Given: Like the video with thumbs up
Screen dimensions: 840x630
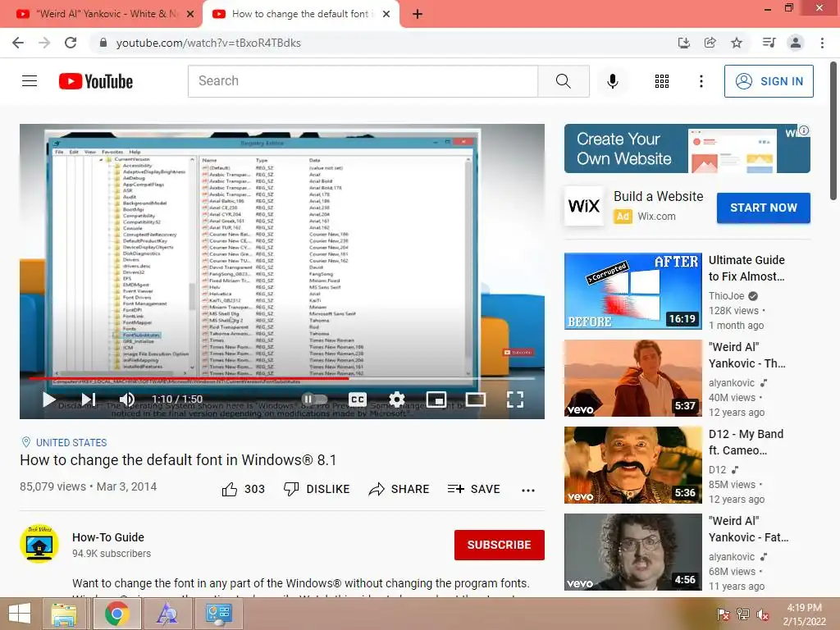Looking at the screenshot, I should tap(243, 489).
